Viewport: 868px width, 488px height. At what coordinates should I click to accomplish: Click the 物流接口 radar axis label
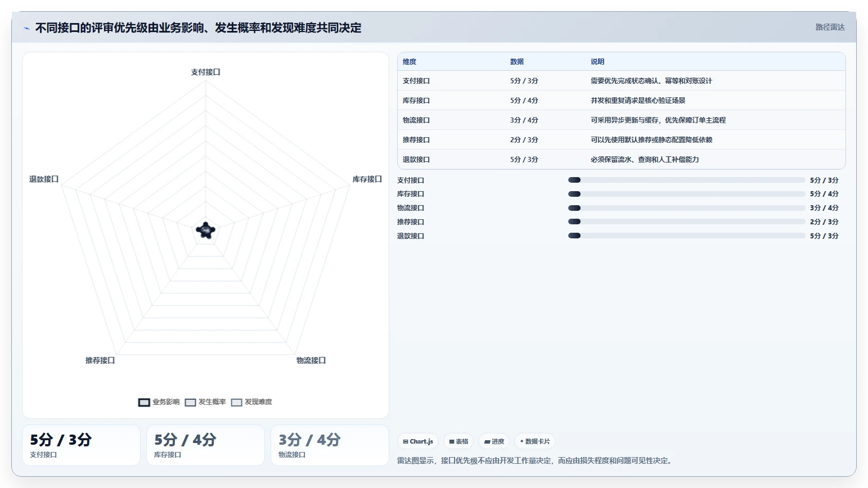(311, 360)
